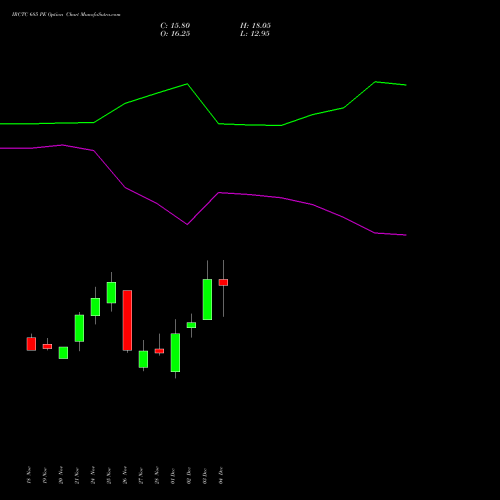Click the green upper band line
This screenshot has width=500, height=500.
tap(203, 105)
